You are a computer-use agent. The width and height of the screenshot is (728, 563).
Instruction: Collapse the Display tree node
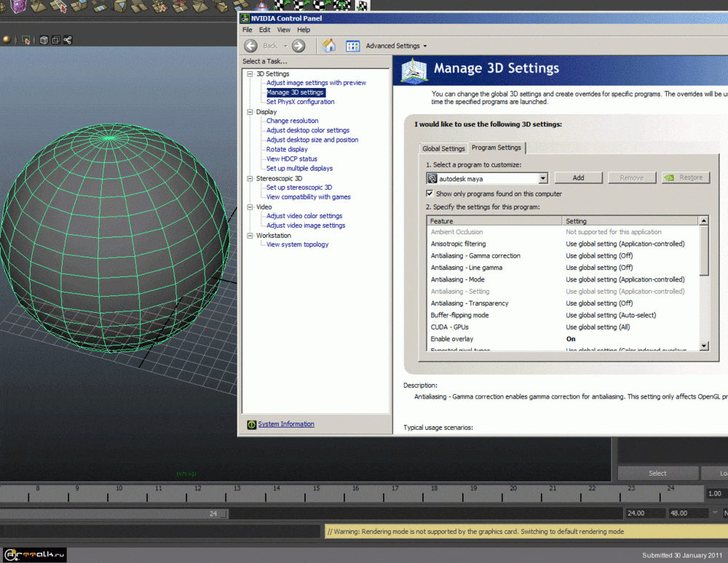pos(250,112)
